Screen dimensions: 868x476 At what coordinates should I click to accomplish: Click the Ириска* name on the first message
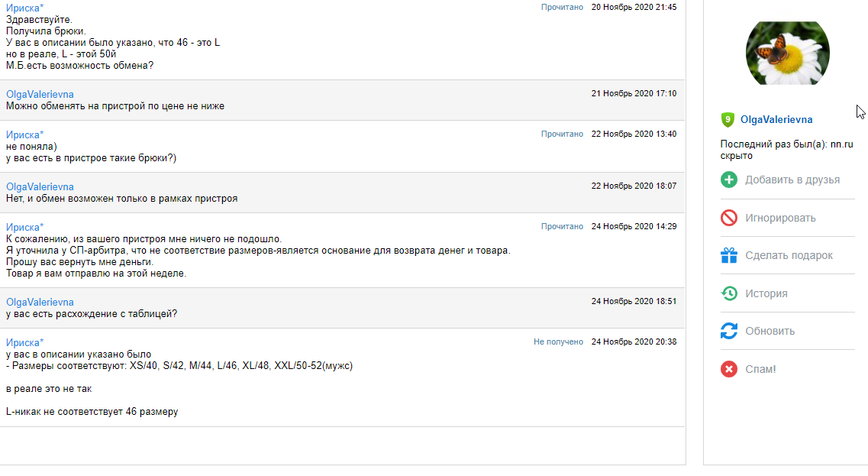click(x=25, y=8)
